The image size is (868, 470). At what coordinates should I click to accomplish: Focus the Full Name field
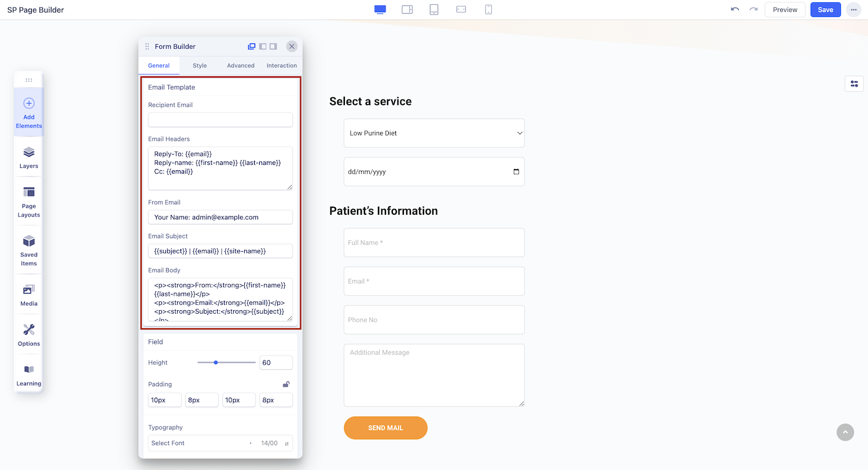(434, 243)
